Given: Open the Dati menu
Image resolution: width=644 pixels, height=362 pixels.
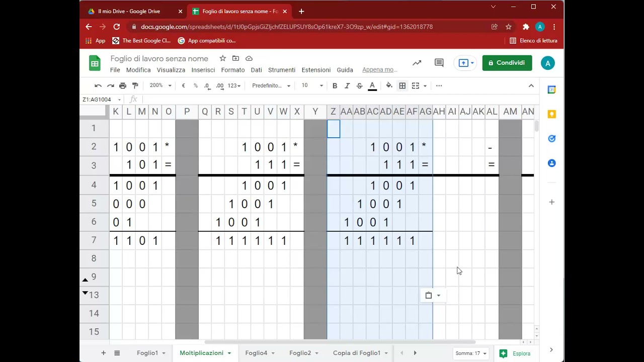Looking at the screenshot, I should point(257,70).
